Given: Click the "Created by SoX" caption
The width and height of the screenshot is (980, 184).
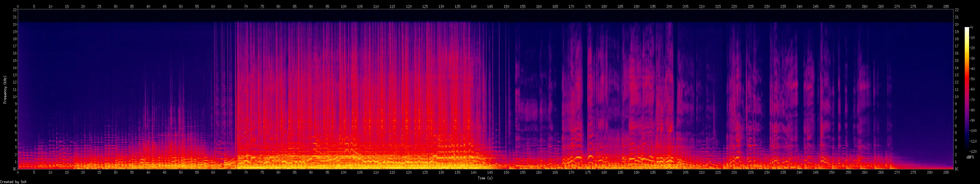Looking at the screenshot, I should pos(13,182).
